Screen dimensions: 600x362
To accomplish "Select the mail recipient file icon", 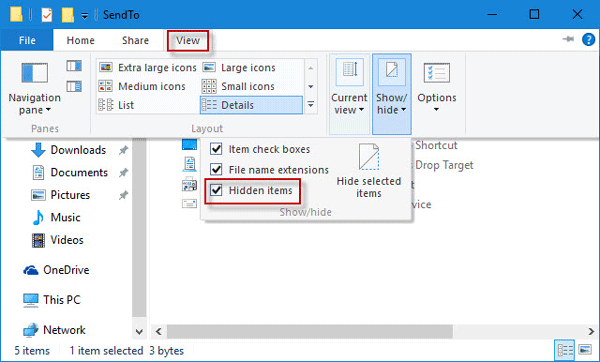I will [189, 203].
